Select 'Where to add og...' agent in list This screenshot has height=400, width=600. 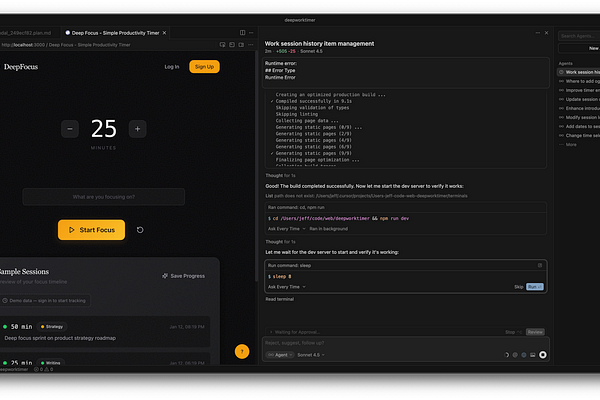coord(579,81)
